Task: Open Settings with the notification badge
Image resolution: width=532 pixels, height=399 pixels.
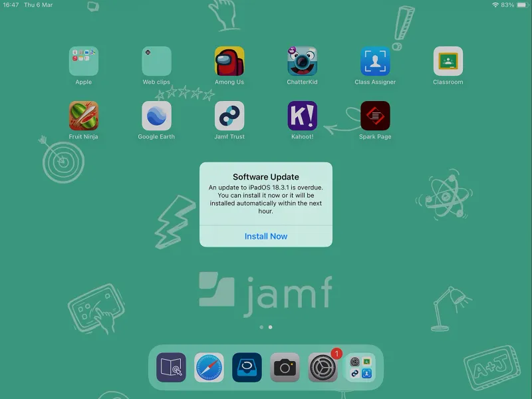Action: click(323, 368)
